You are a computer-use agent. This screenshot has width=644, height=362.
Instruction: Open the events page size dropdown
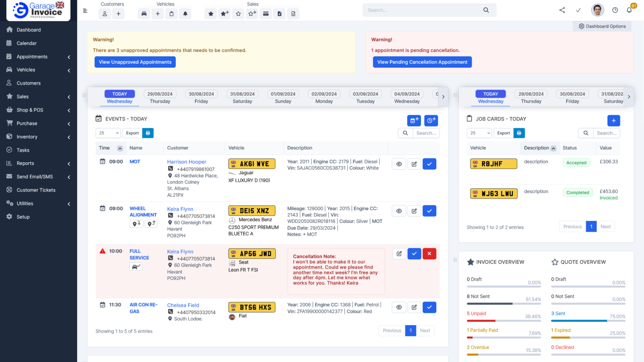pos(108,133)
